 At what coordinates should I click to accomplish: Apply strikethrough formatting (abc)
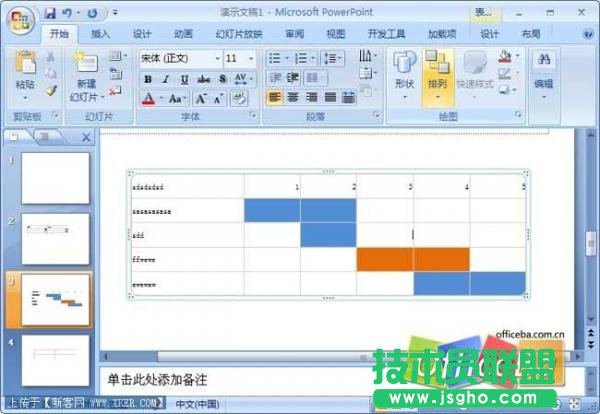(x=204, y=79)
